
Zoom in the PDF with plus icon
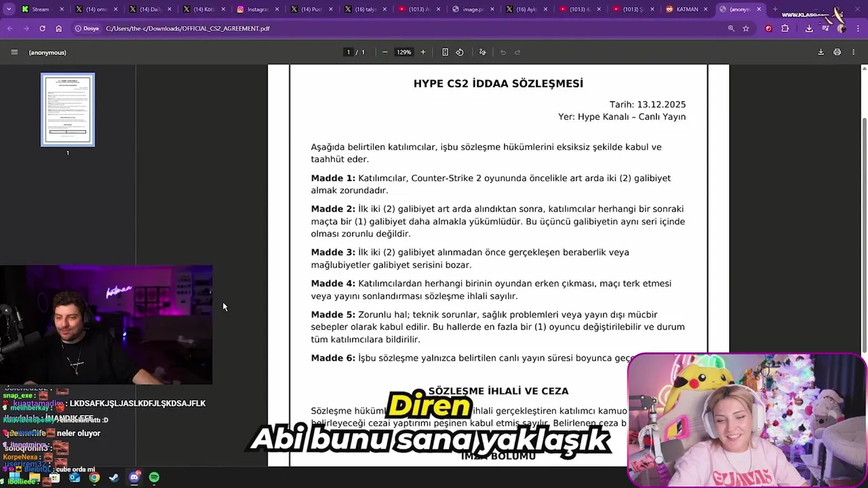(423, 52)
